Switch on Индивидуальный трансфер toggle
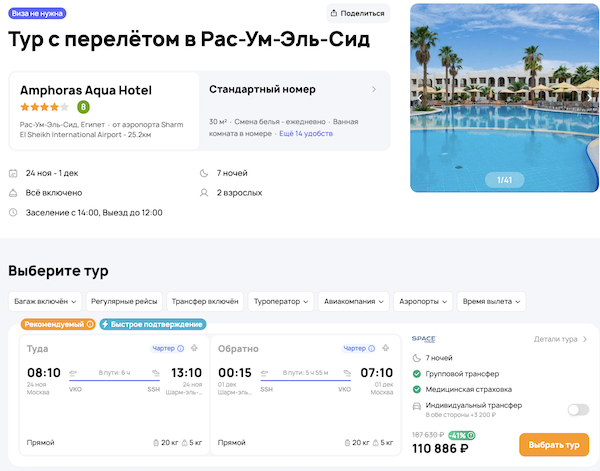The image size is (600, 471). click(578, 409)
